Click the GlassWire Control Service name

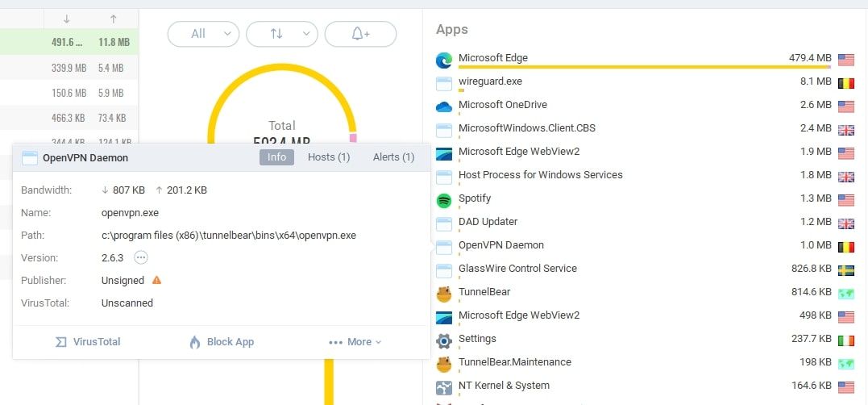[x=517, y=268]
